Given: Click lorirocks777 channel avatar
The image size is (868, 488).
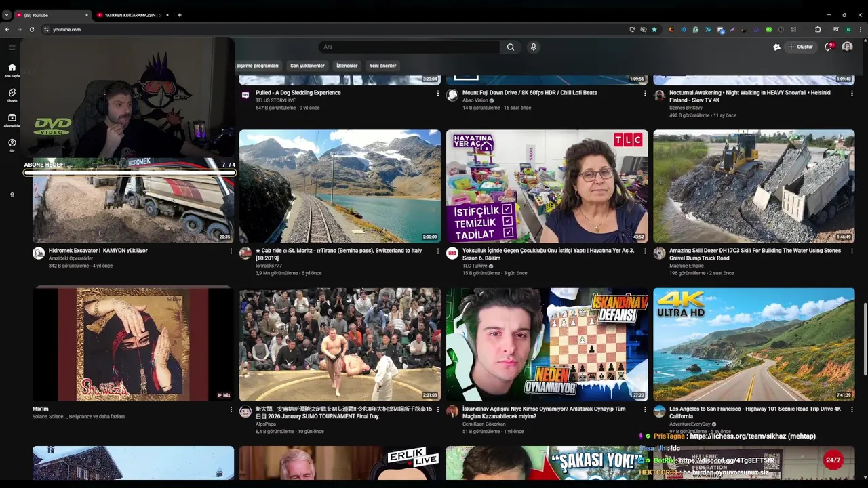Looking at the screenshot, I should 245,253.
